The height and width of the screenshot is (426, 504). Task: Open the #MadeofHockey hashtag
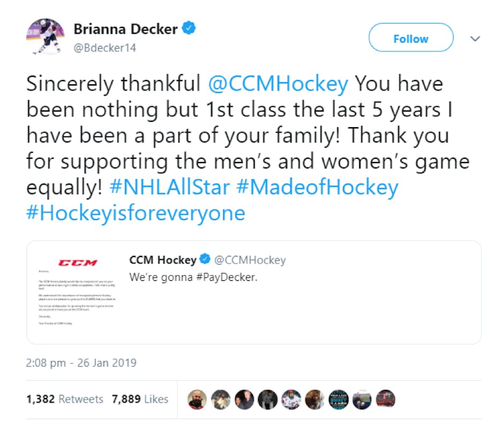317,188
